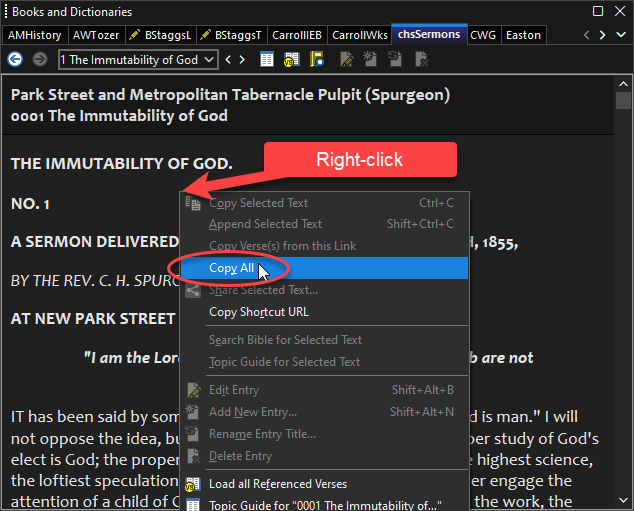Switch to the AMHistory tab

35,35
